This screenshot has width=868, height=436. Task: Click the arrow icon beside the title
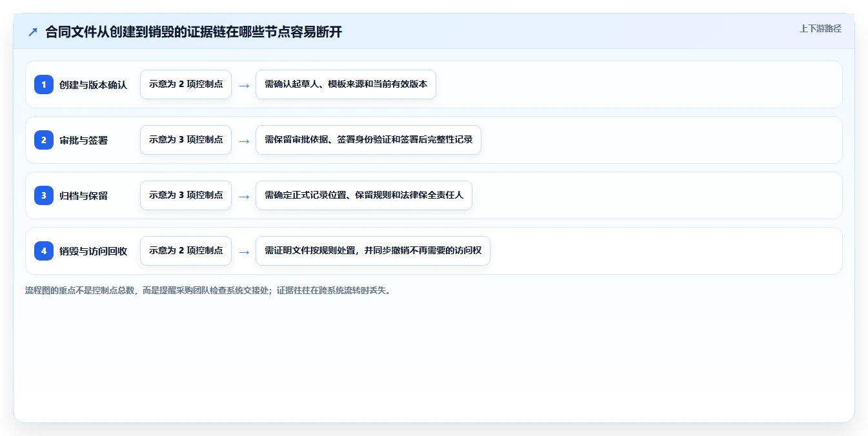(x=33, y=32)
